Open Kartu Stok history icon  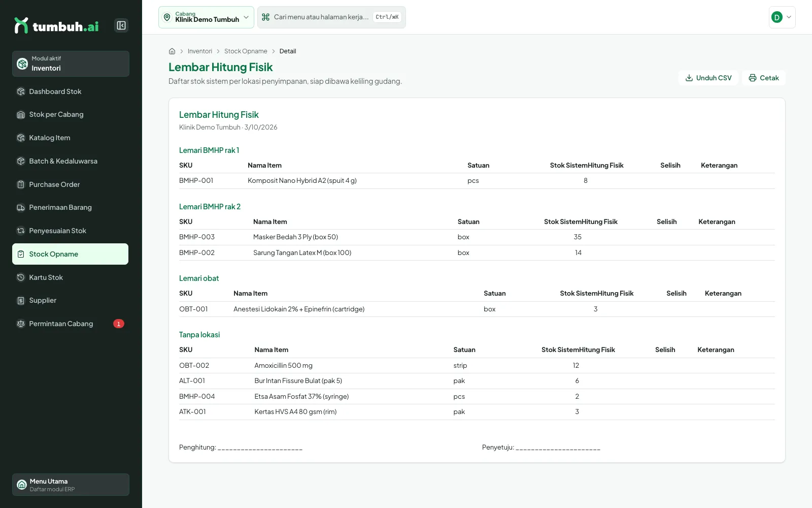[x=21, y=277]
